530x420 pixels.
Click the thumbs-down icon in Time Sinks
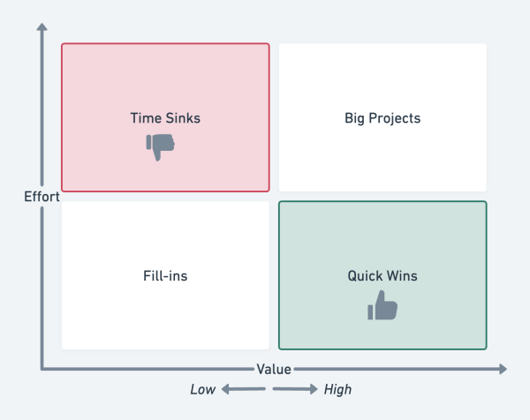(161, 146)
